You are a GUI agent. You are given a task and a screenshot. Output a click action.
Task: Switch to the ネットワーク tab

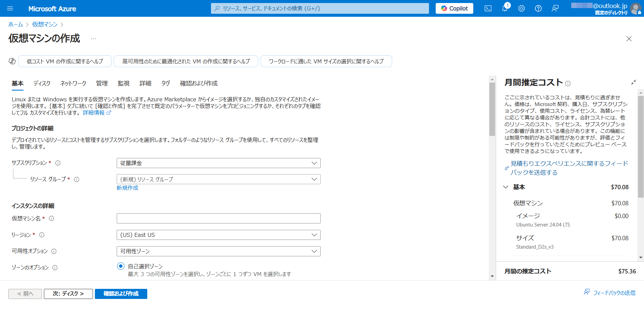[73, 83]
